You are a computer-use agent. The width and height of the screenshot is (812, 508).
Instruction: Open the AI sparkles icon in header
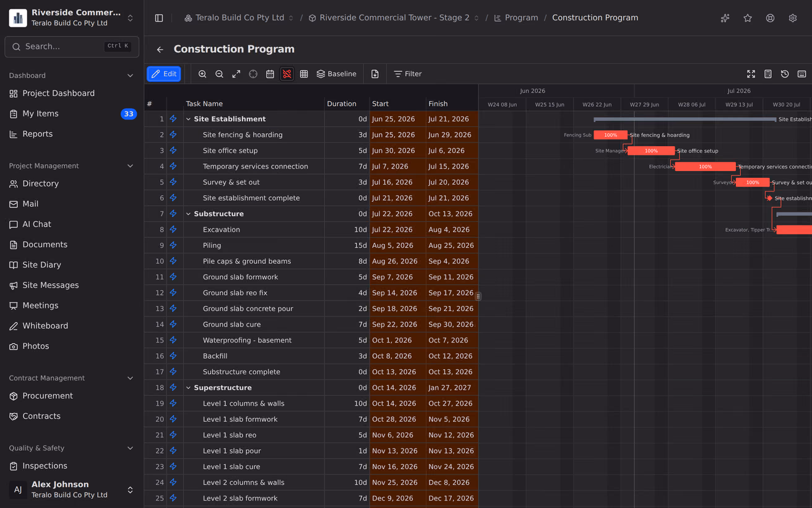[725, 18]
